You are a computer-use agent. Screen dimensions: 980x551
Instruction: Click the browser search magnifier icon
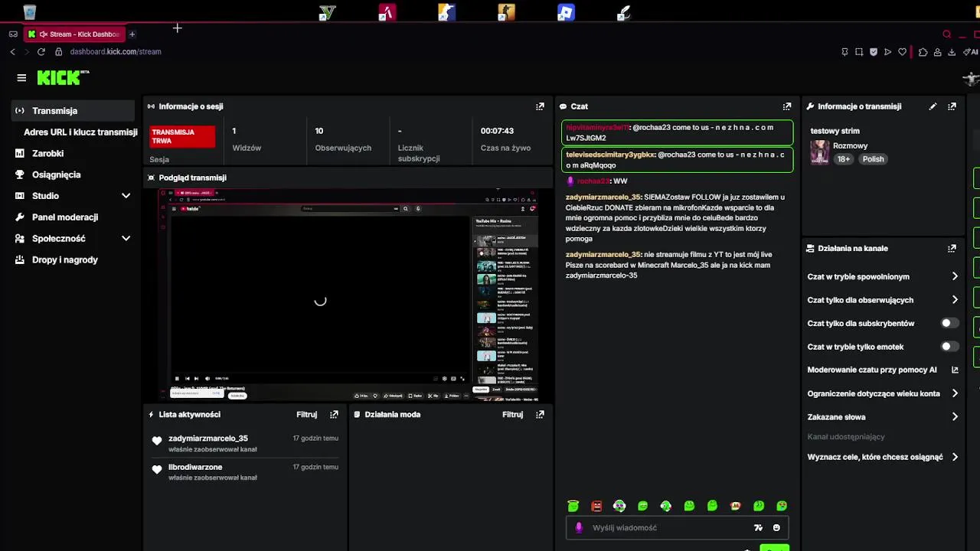click(x=947, y=34)
